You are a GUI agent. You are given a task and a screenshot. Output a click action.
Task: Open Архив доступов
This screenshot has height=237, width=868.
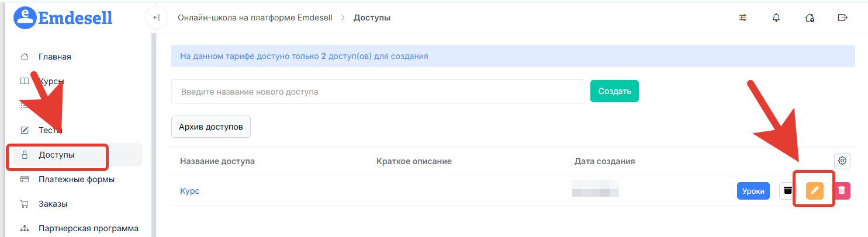[x=210, y=127]
